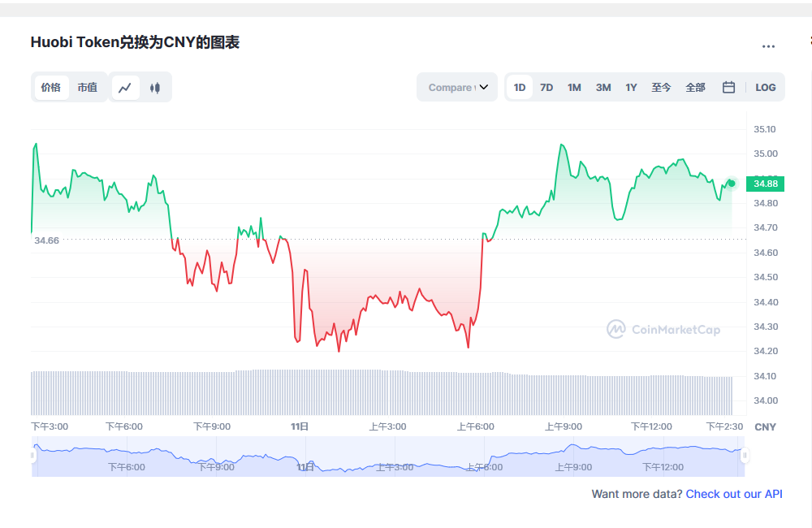Image resolution: width=812 pixels, height=528 pixels.
Task: Select the 全部 time range
Action: pos(696,88)
